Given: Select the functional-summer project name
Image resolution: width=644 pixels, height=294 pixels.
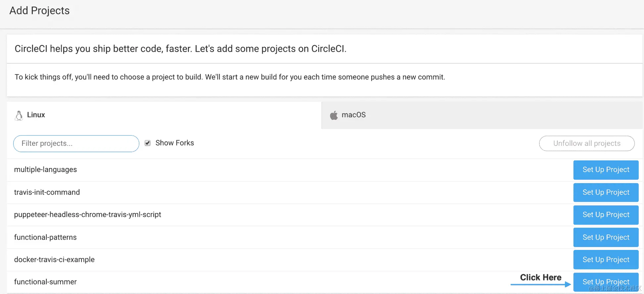Looking at the screenshot, I should (x=45, y=282).
